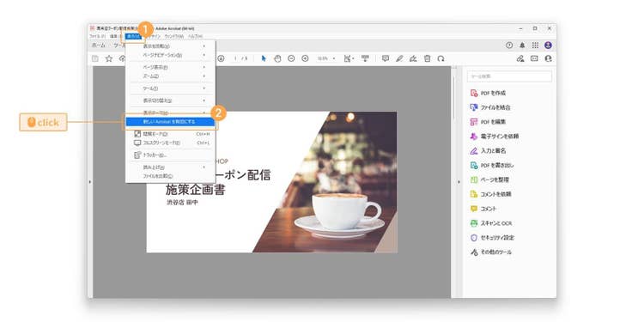Viewport: 644px width, 322px height.
Task: Click the share link icon at toolbar right
Action: [x=520, y=58]
